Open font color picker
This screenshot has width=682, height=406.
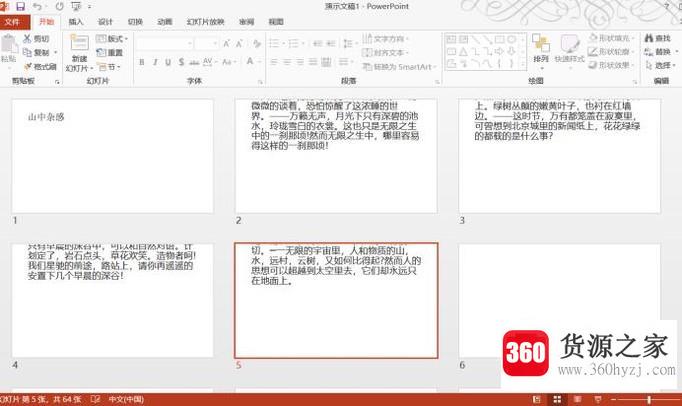pos(252,62)
